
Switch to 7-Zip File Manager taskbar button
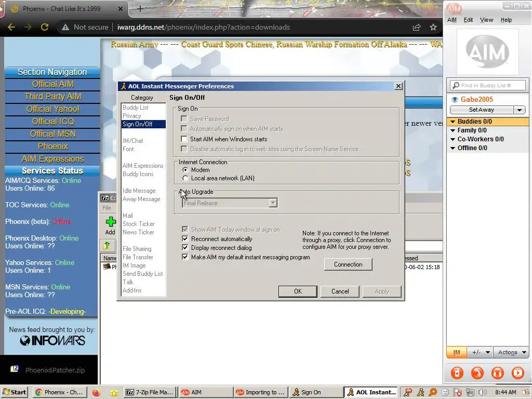(x=150, y=392)
